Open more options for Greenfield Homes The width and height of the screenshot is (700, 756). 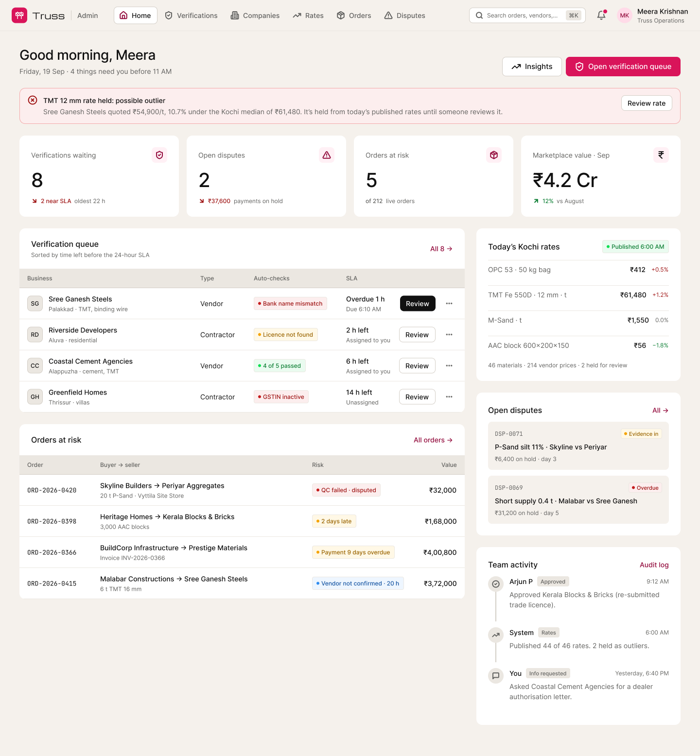[x=449, y=397]
